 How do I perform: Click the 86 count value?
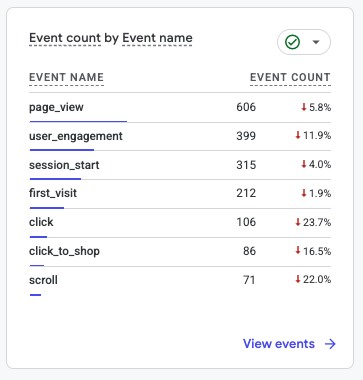(249, 251)
